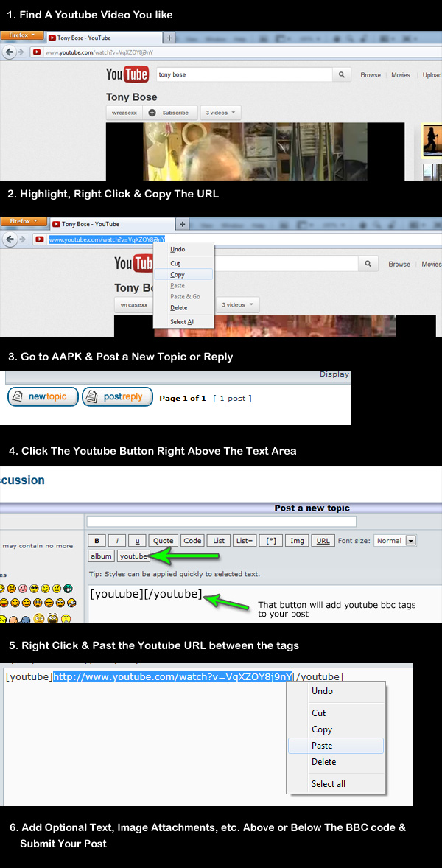Click the Page 1 of 1 text
The height and width of the screenshot is (868, 442).
coord(183,398)
